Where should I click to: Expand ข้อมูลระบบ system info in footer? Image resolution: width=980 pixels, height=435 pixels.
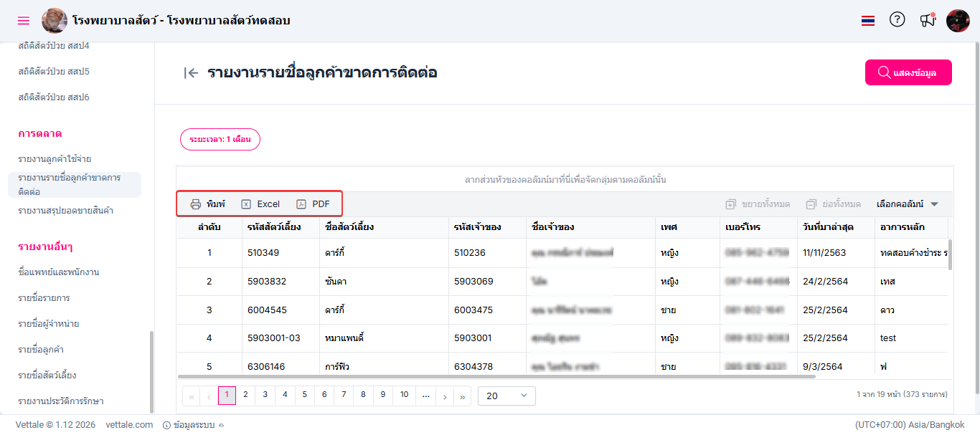click(x=194, y=425)
